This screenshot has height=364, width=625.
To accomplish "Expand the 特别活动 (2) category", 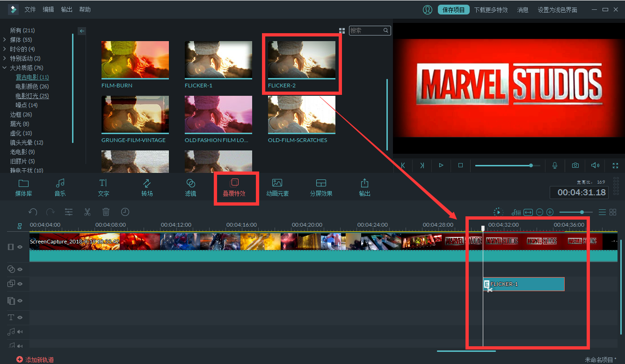I will (x=4, y=58).
